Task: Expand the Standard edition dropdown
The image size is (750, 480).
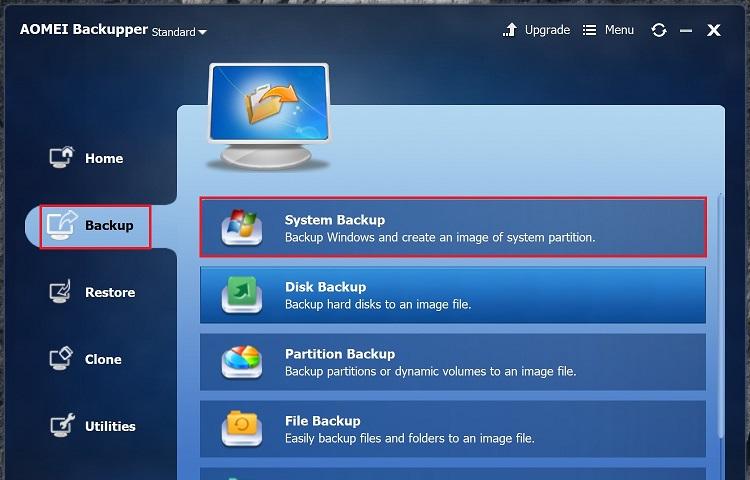Action: coord(179,32)
